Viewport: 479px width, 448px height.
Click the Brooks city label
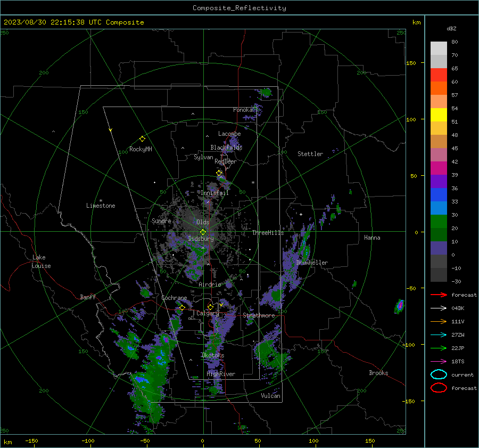pos(378,373)
